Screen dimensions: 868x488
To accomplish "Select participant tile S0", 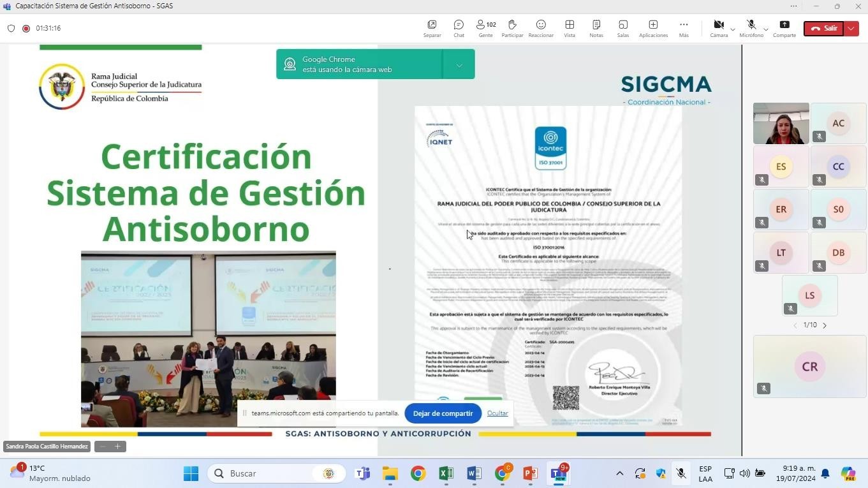I will click(x=838, y=209).
